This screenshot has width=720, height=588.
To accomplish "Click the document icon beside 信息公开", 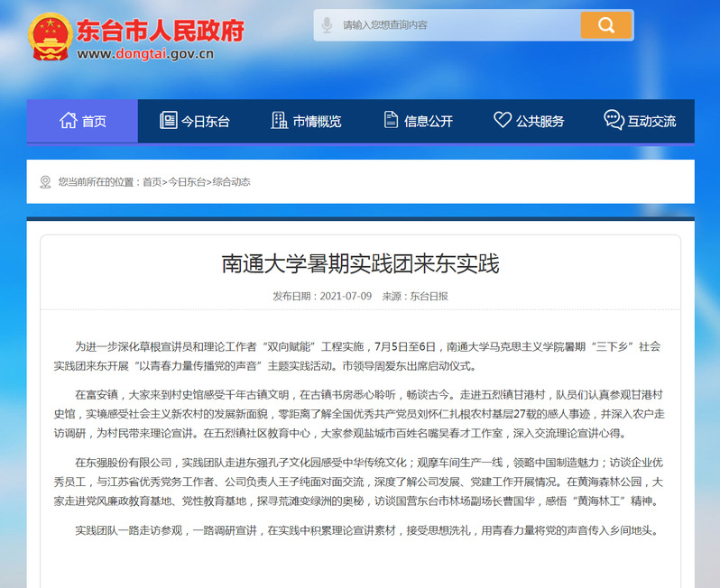I will pos(391,121).
